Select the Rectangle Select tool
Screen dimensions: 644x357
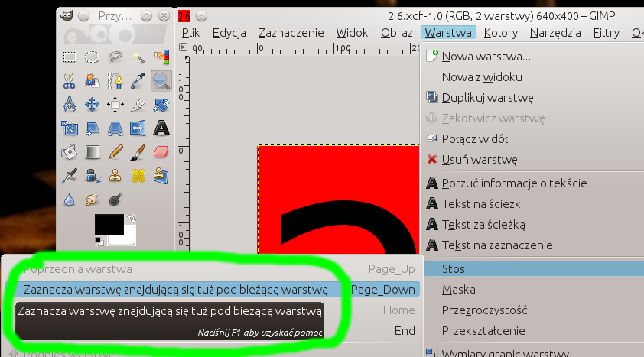(70, 57)
